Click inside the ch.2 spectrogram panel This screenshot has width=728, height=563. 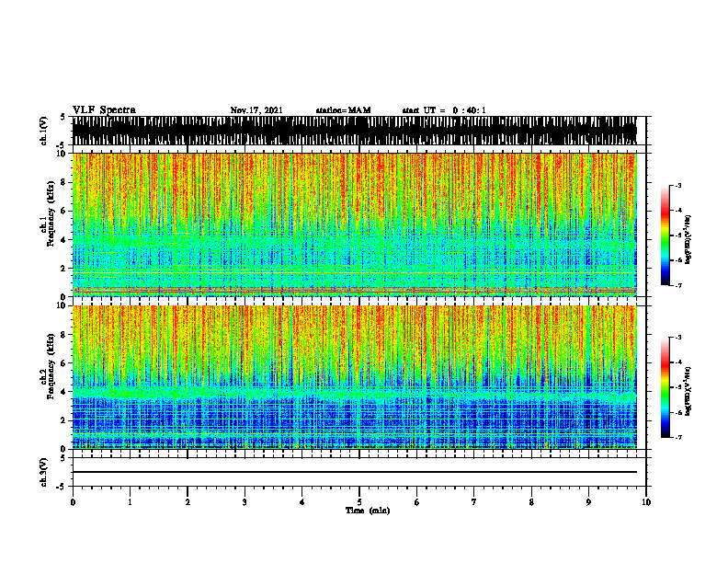355,377
